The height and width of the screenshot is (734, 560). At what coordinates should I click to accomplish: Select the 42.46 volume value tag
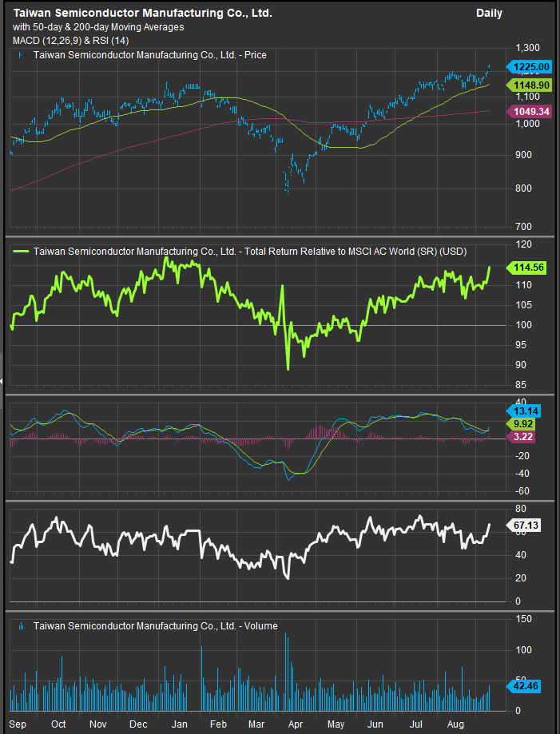click(529, 684)
